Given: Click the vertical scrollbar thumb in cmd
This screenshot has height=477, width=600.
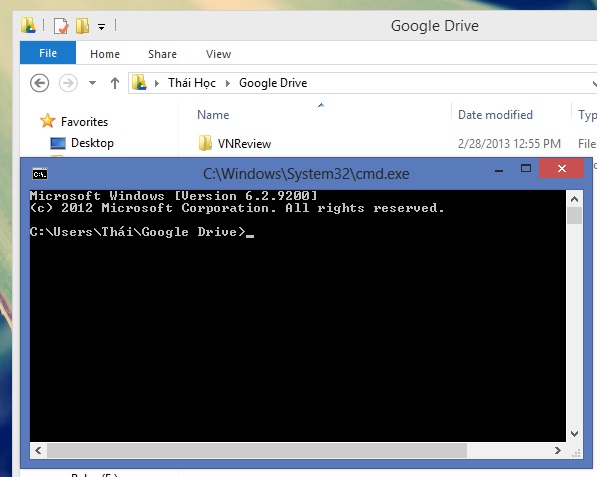Looking at the screenshot, I should [x=574, y=216].
